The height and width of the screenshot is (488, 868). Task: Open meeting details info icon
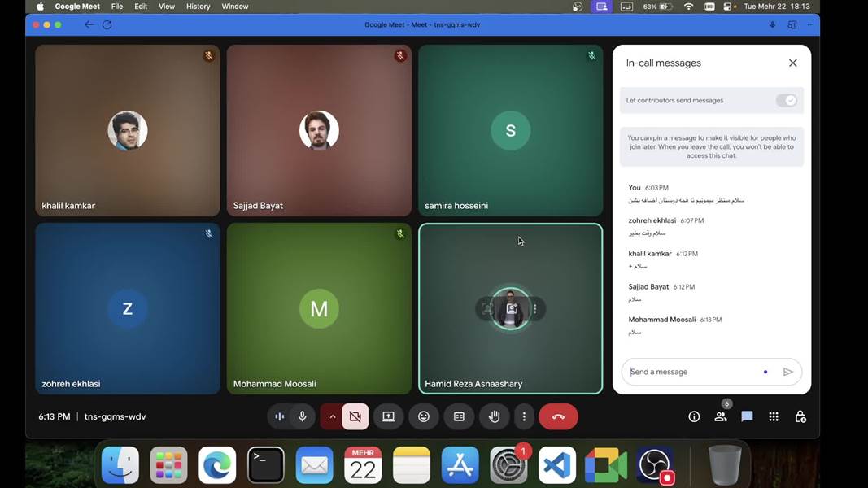(694, 416)
